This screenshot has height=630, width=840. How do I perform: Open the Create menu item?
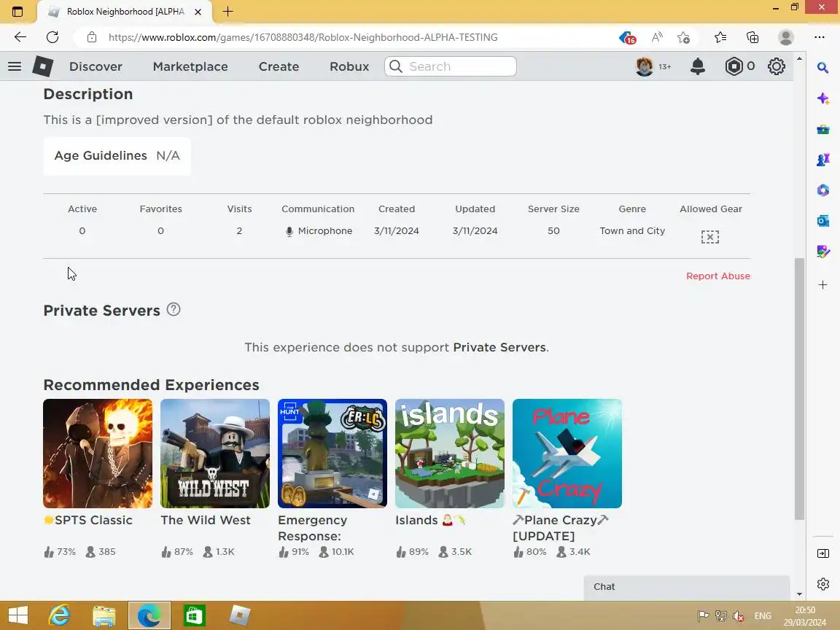[279, 66]
